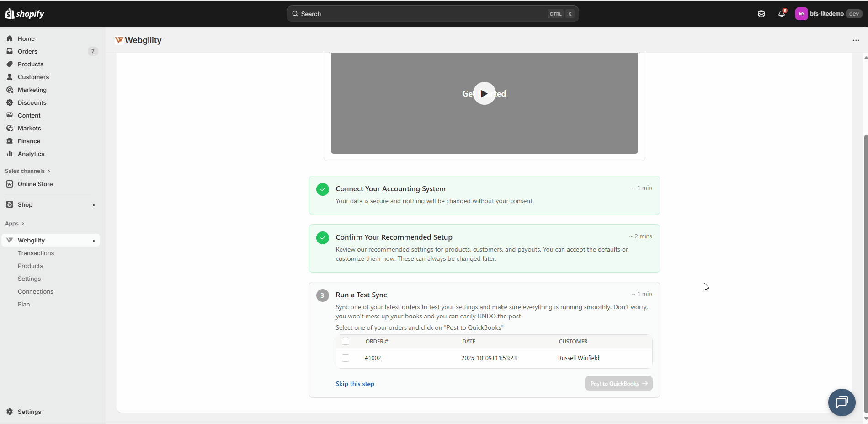
Task: Open the Sidekick assistant icon in the top bar
Action: coord(761,14)
